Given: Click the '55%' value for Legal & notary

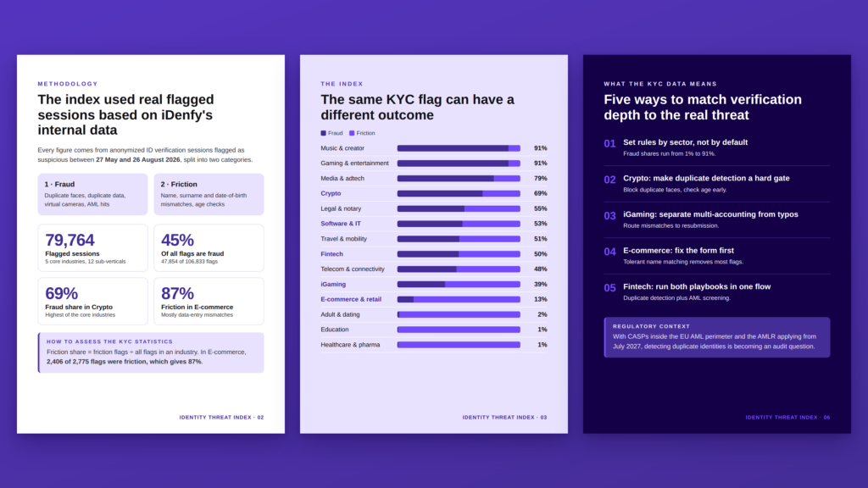Looking at the screenshot, I should (x=540, y=208).
